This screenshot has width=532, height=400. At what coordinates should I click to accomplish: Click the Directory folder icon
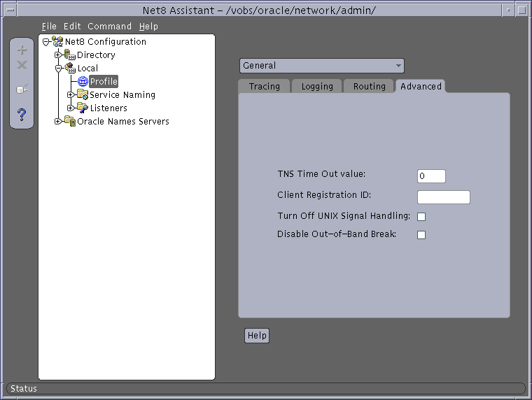[x=70, y=55]
